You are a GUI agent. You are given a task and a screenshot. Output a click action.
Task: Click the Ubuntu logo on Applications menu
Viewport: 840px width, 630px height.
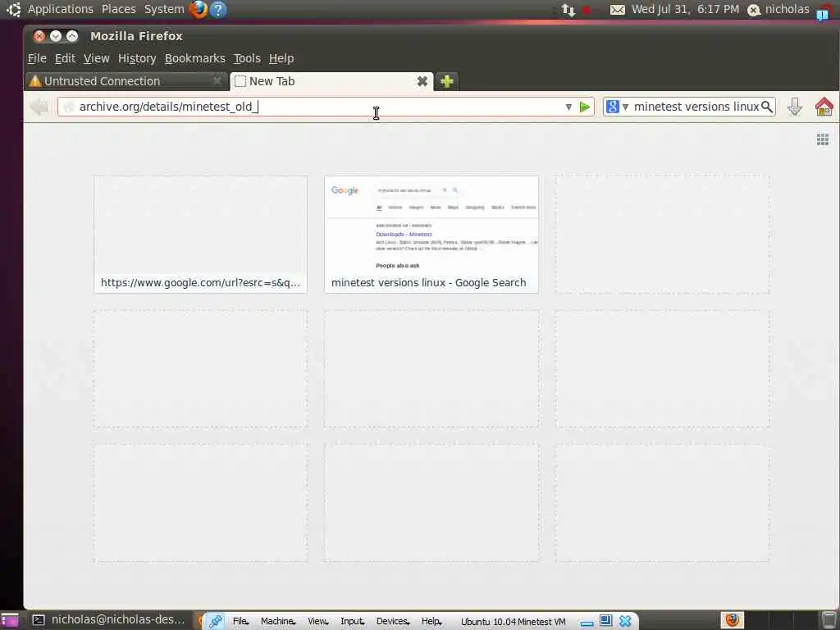[x=13, y=9]
